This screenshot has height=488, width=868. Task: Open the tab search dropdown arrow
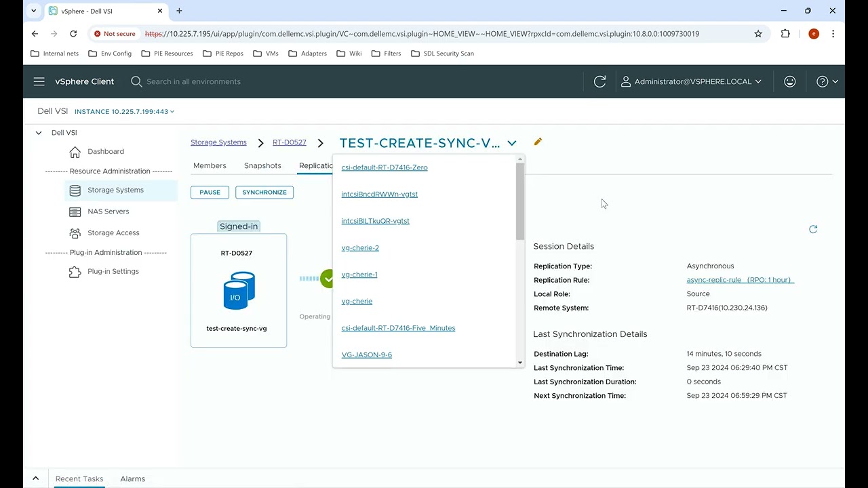34,11
